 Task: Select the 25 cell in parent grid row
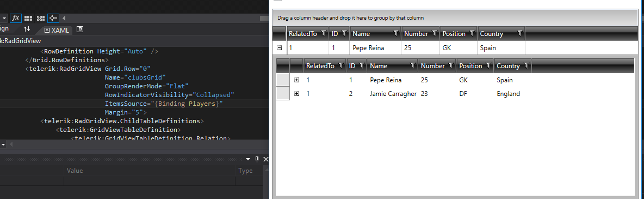420,48
